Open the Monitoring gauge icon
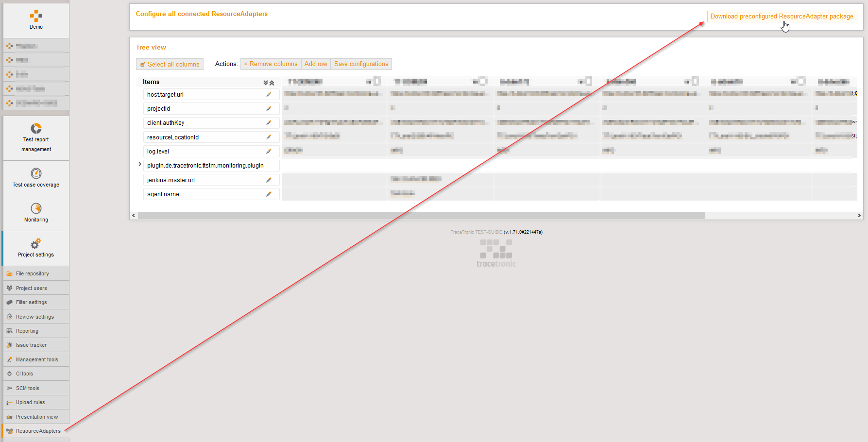This screenshot has height=442, width=868. coord(36,213)
